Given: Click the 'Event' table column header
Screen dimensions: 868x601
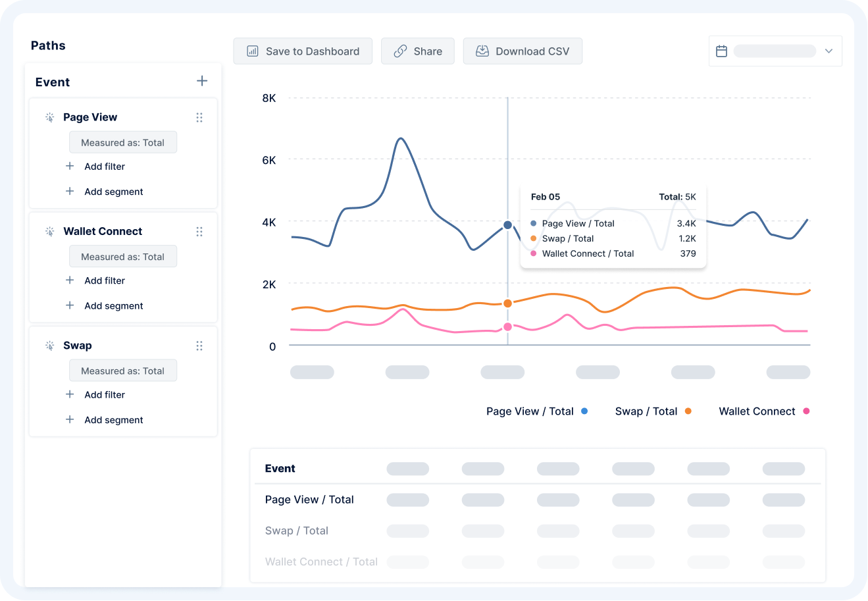Looking at the screenshot, I should coord(280,469).
